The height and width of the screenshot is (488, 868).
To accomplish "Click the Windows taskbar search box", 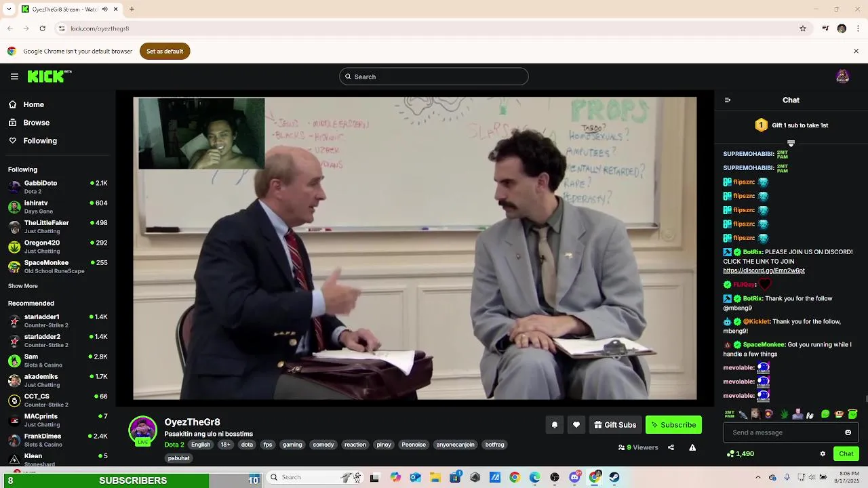I will 314,477.
